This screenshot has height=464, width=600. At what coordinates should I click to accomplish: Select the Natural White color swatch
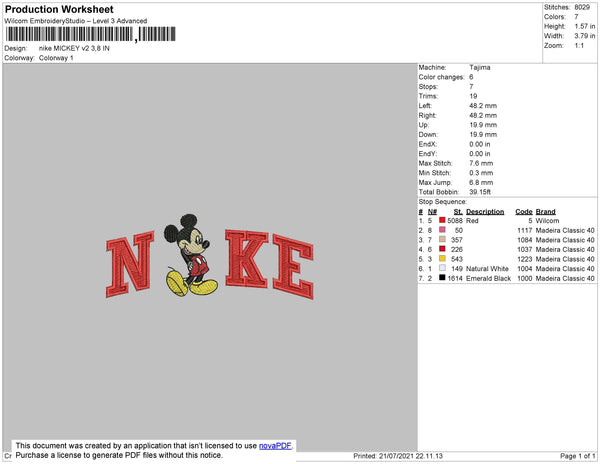click(x=442, y=268)
